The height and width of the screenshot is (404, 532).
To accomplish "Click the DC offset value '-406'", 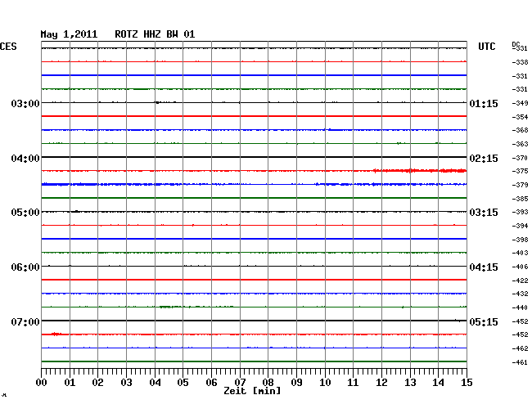I will pos(520,267).
